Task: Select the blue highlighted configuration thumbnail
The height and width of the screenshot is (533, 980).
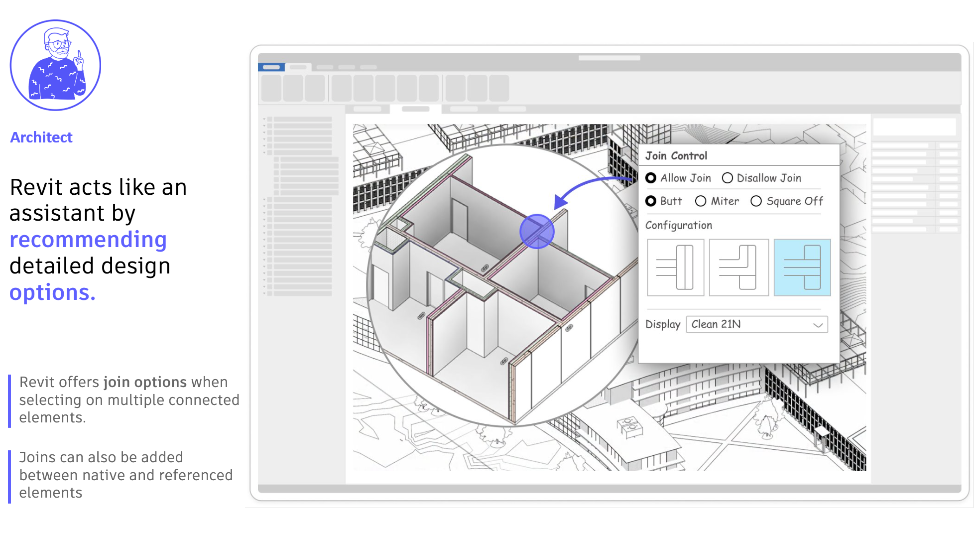Action: click(802, 267)
